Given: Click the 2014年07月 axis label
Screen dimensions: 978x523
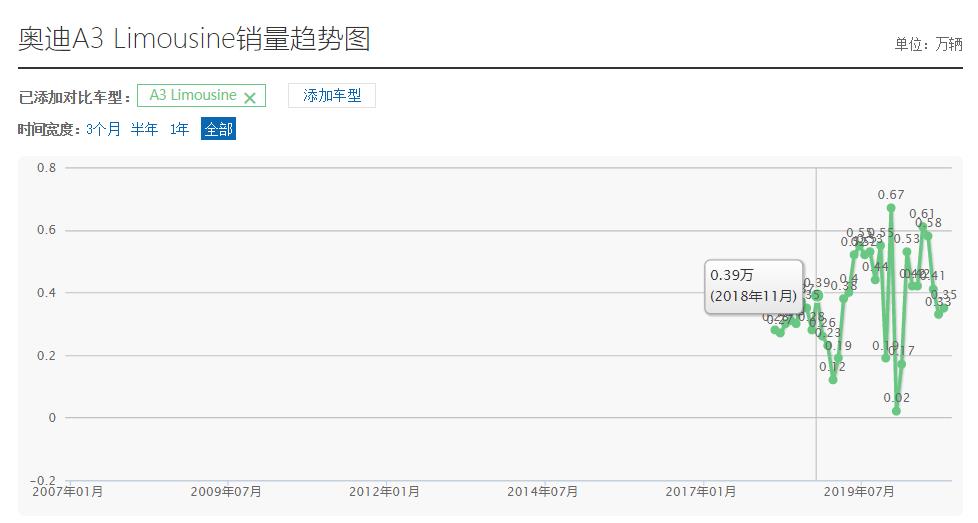Looking at the screenshot, I should pyautogui.click(x=542, y=492).
